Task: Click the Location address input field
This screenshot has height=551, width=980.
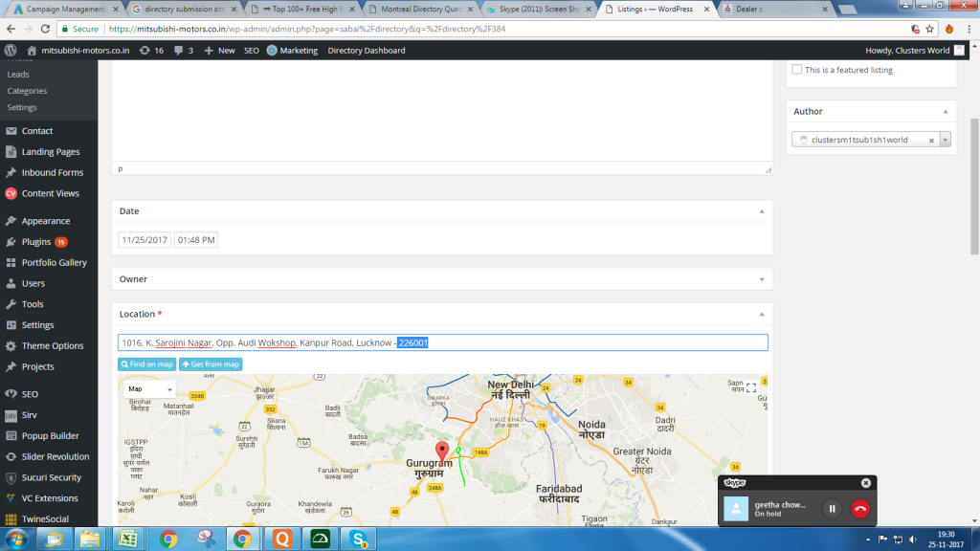Action: coord(442,342)
